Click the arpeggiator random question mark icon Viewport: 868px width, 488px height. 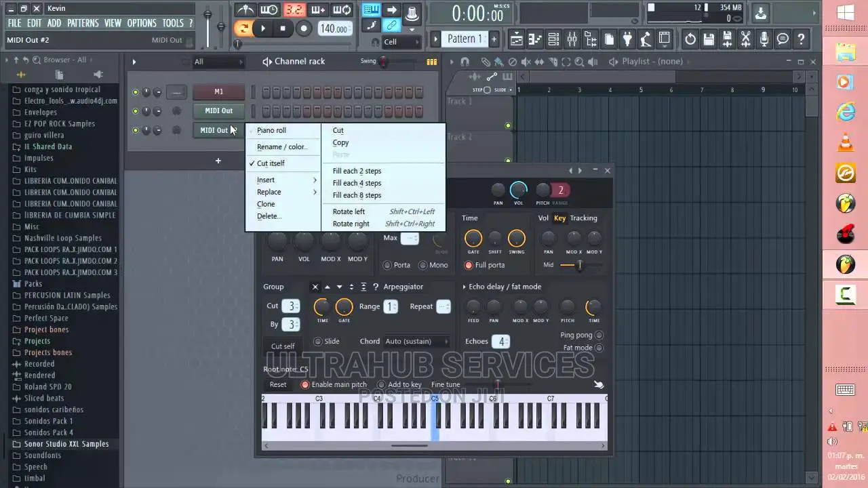click(x=375, y=287)
